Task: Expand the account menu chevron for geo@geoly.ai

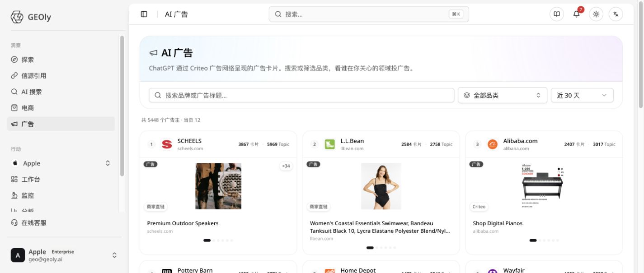Action: [x=114, y=255]
